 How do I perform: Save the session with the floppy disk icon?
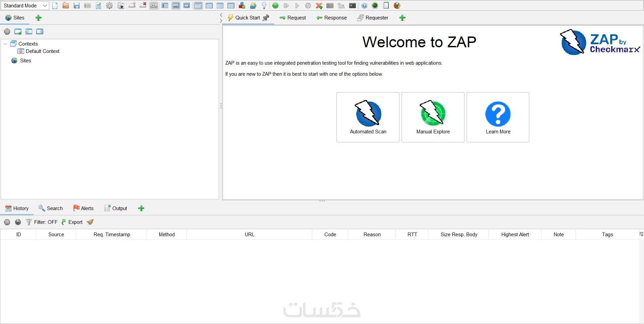(76, 6)
